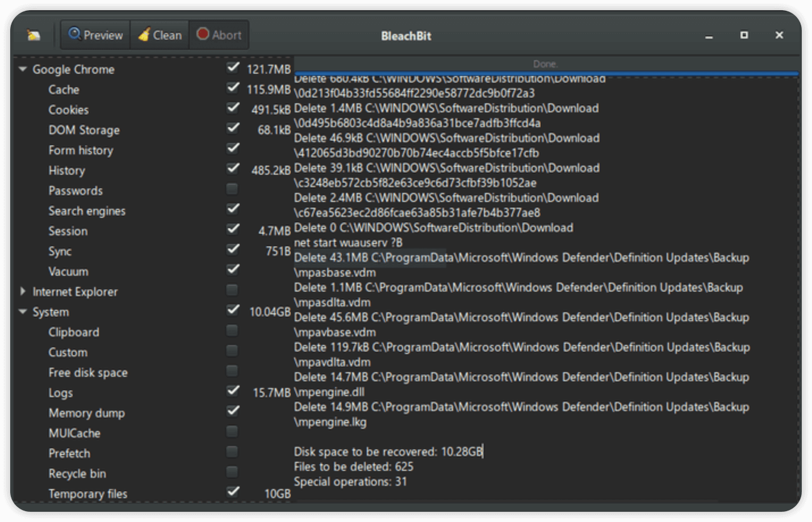Select the Memory dump tree item
Image resolution: width=812 pixels, height=522 pixels.
[86, 413]
